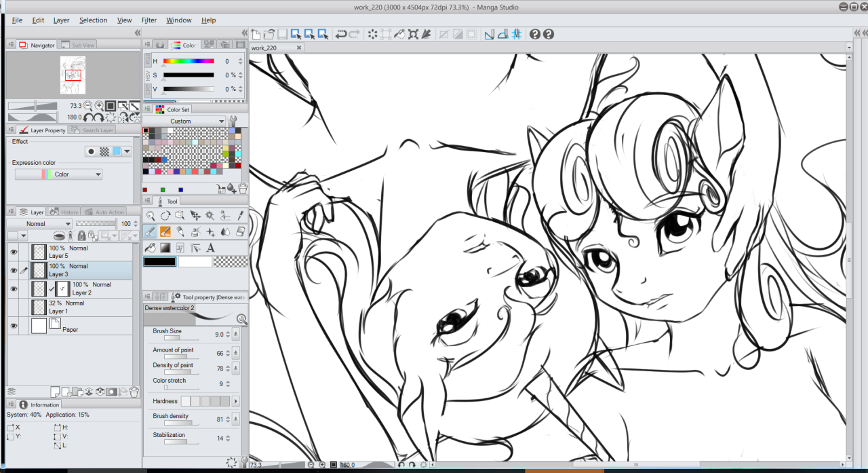Open the Layer Property effect color dropdown arrow
The height and width of the screenshot is (473, 868).
[x=127, y=151]
